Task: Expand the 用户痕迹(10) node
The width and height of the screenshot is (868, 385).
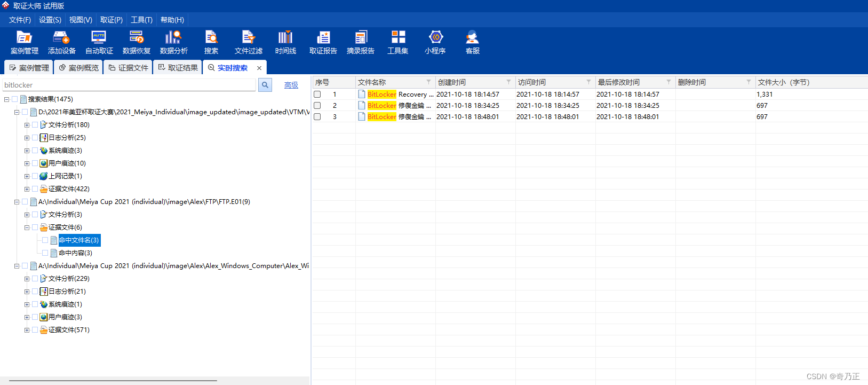Action: coord(27,163)
